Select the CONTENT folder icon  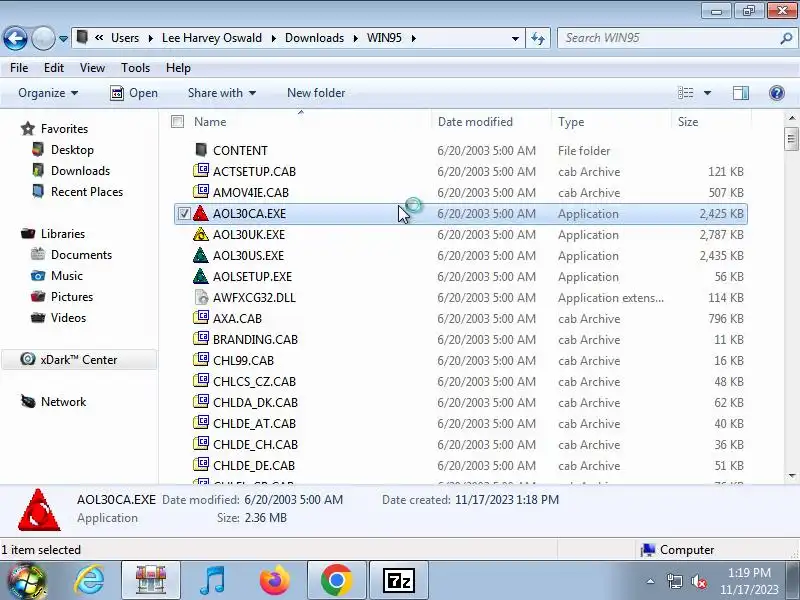201,150
